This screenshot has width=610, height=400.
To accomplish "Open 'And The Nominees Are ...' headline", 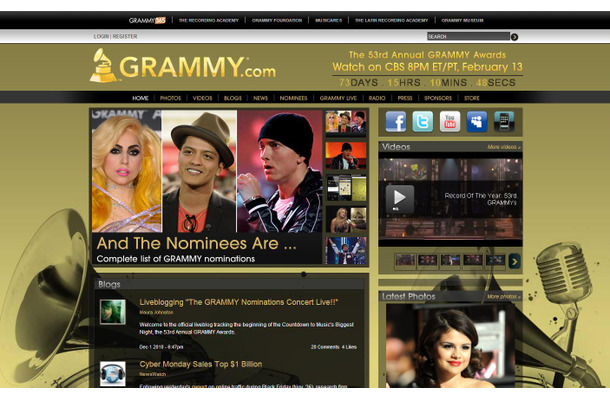I will pyautogui.click(x=196, y=243).
